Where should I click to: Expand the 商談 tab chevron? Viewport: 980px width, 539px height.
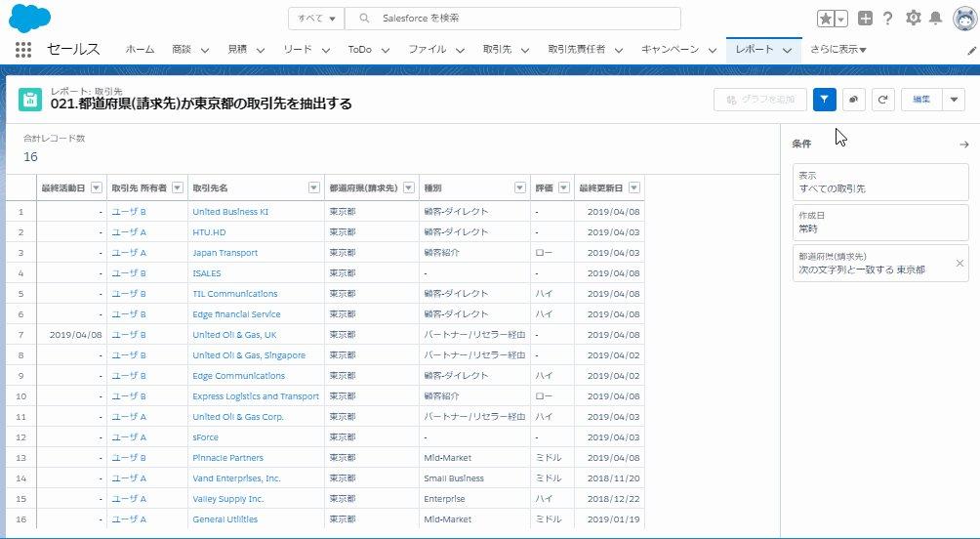click(x=204, y=50)
